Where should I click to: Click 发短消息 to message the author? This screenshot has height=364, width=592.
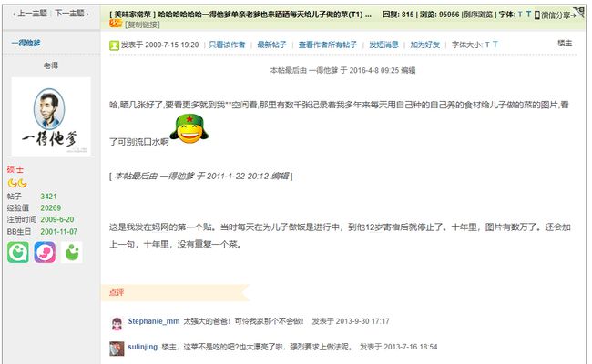[383, 45]
